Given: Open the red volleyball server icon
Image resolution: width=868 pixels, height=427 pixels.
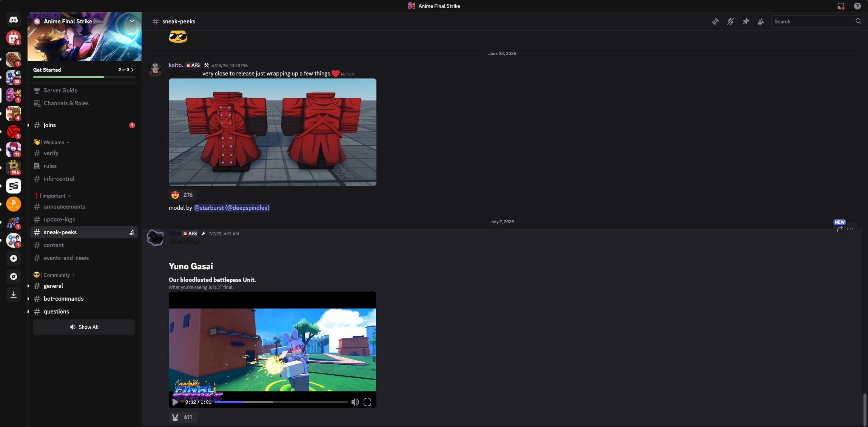Looking at the screenshot, I should (14, 132).
